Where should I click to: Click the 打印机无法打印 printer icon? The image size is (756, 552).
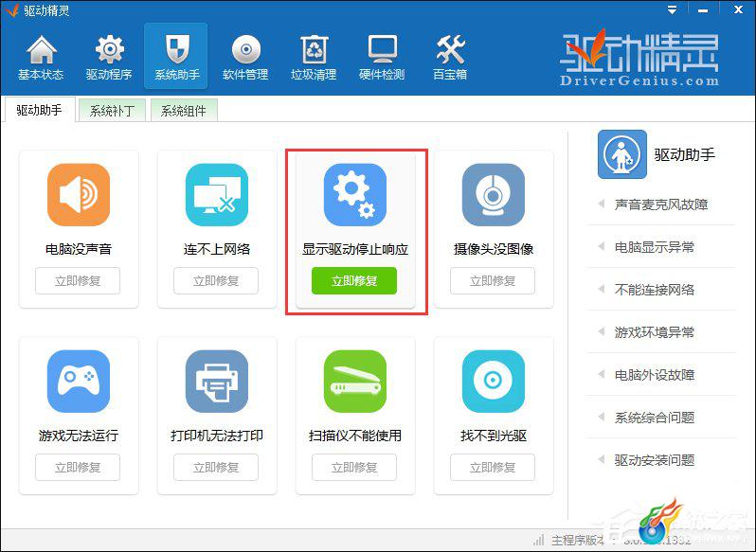217,381
